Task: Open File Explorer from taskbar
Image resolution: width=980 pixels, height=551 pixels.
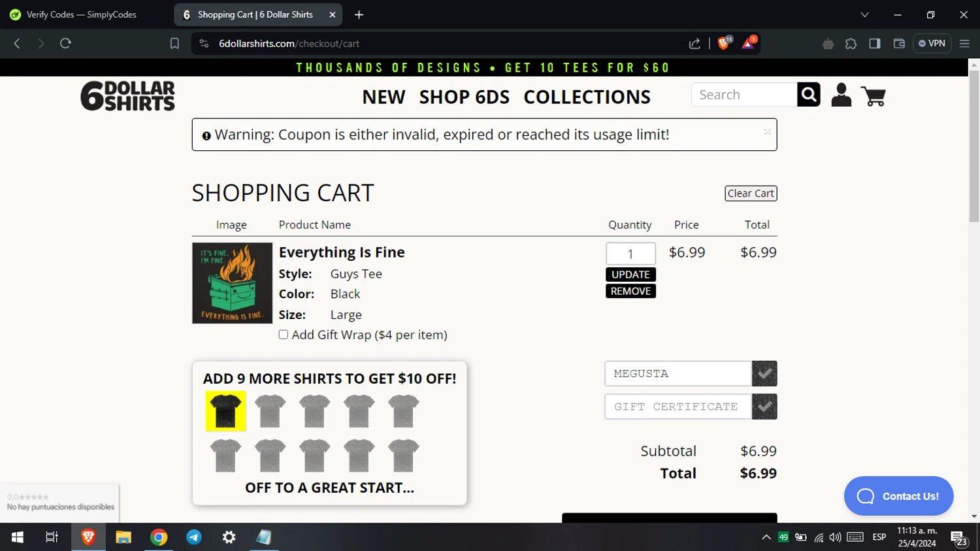Action: 123,537
